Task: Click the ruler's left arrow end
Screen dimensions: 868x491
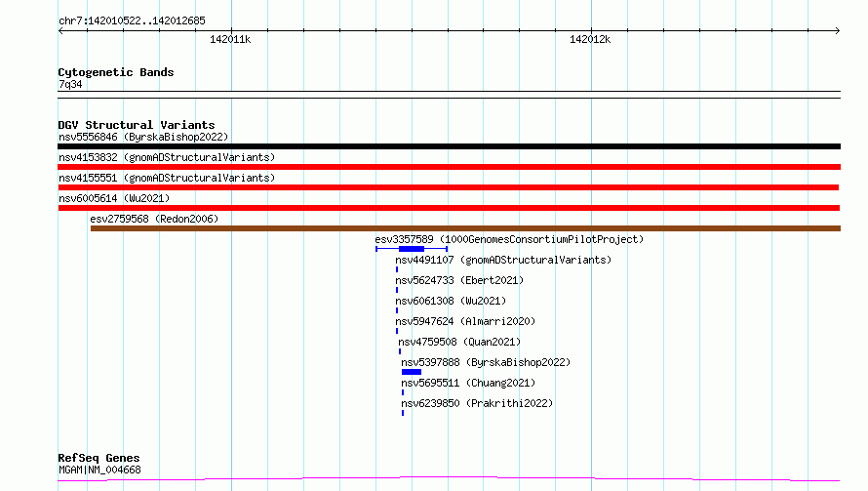Action: tap(60, 31)
